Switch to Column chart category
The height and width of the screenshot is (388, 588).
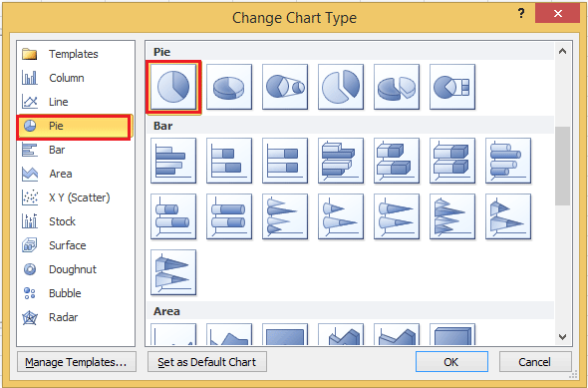tap(76, 78)
